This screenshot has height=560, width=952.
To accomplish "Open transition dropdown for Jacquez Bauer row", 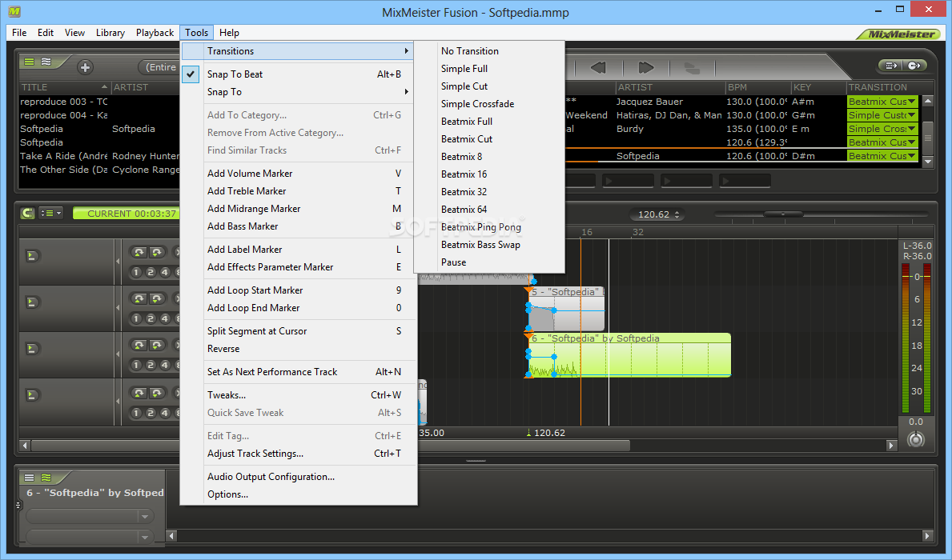I will (911, 102).
